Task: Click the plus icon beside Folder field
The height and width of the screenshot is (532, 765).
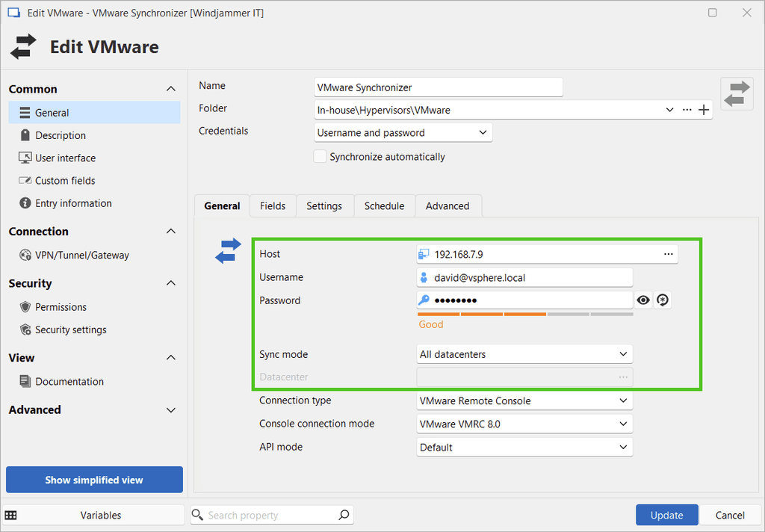Action: pyautogui.click(x=704, y=110)
